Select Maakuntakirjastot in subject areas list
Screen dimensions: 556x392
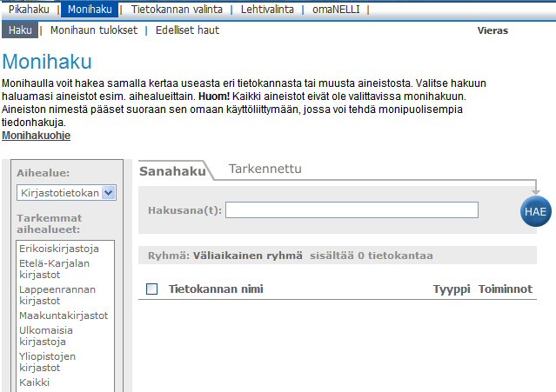coord(64,316)
